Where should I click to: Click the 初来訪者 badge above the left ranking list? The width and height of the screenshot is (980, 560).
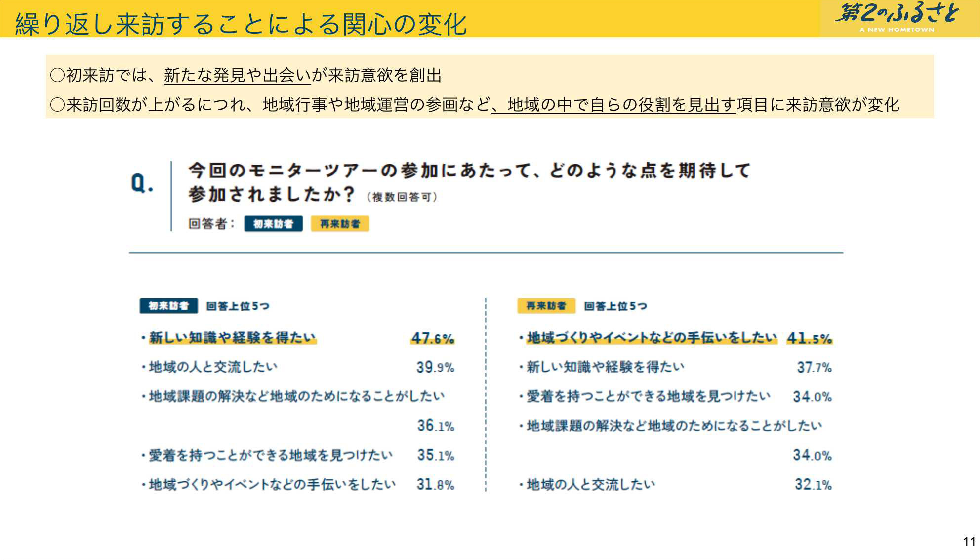(168, 306)
